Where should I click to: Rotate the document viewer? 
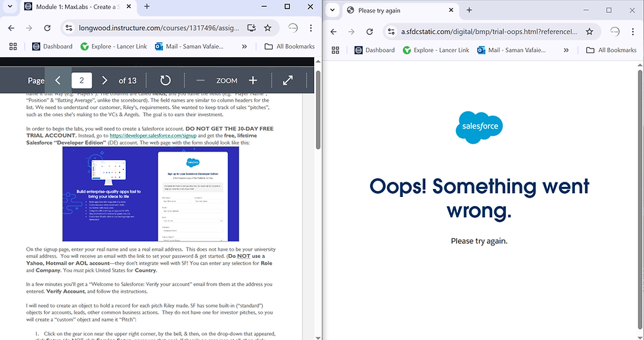[x=165, y=80]
